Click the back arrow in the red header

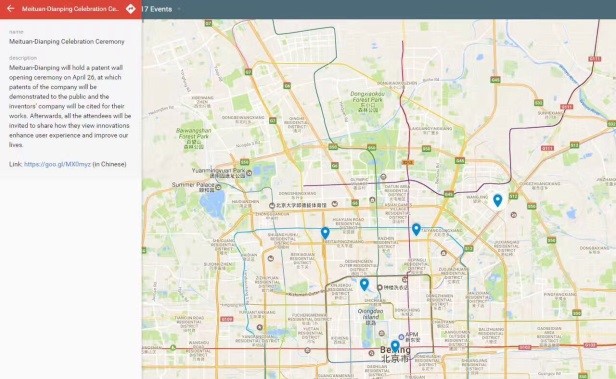click(11, 8)
